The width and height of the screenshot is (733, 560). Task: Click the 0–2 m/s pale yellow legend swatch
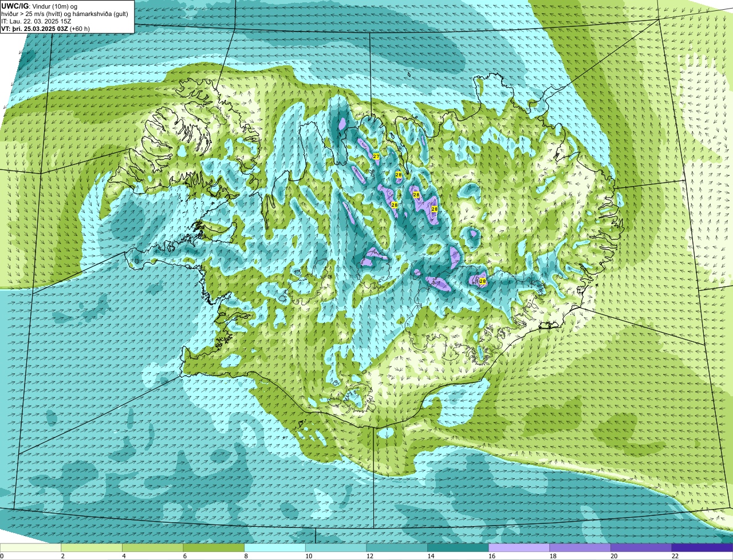pos(30,547)
